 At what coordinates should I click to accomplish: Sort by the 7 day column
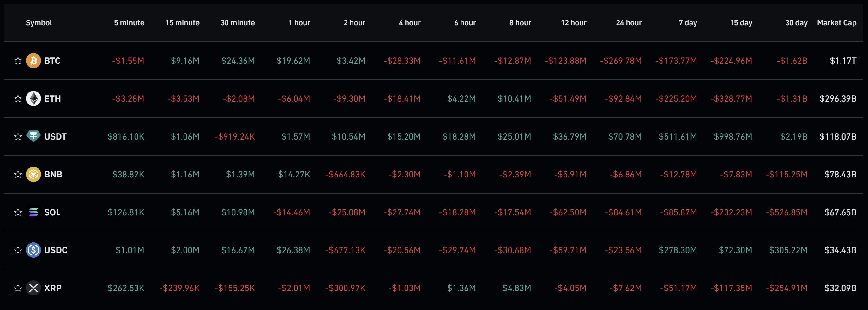click(688, 23)
